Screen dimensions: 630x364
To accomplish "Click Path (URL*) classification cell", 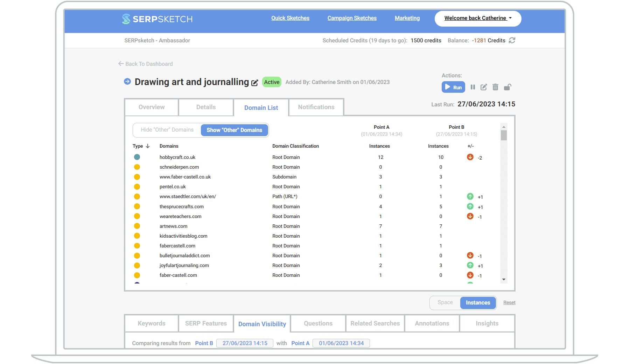I will (285, 196).
